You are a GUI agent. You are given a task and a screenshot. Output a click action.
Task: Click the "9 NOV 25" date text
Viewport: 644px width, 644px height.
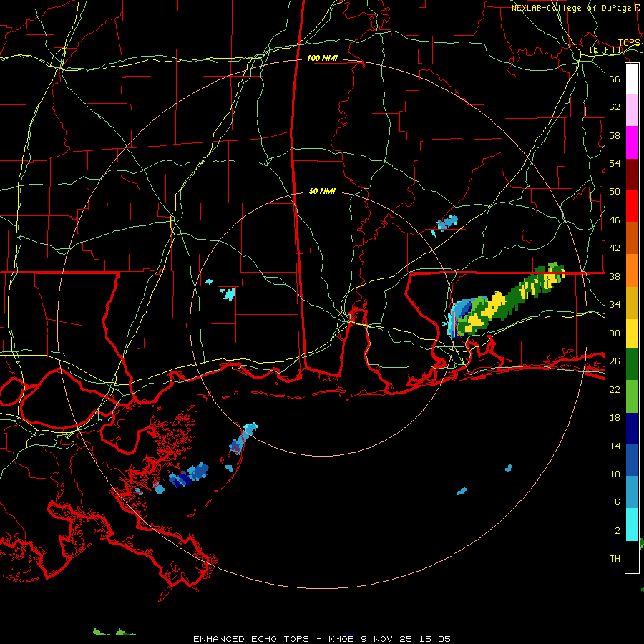(386, 639)
